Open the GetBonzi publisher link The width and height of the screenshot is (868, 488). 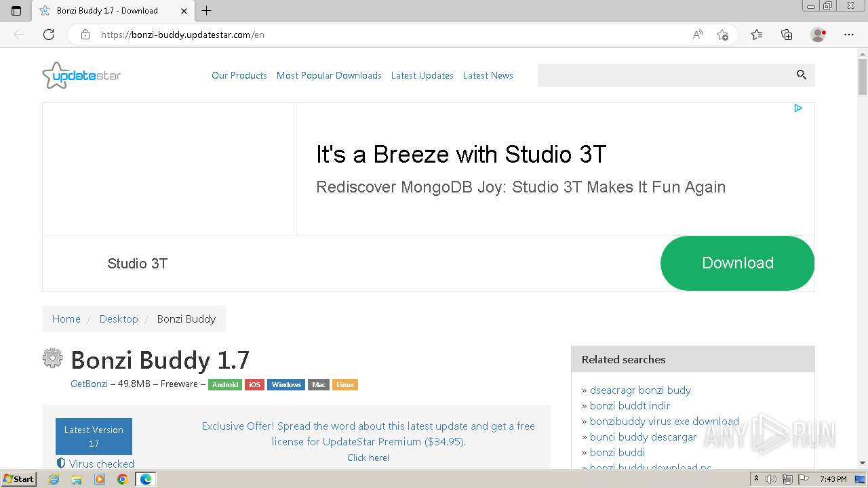(89, 384)
